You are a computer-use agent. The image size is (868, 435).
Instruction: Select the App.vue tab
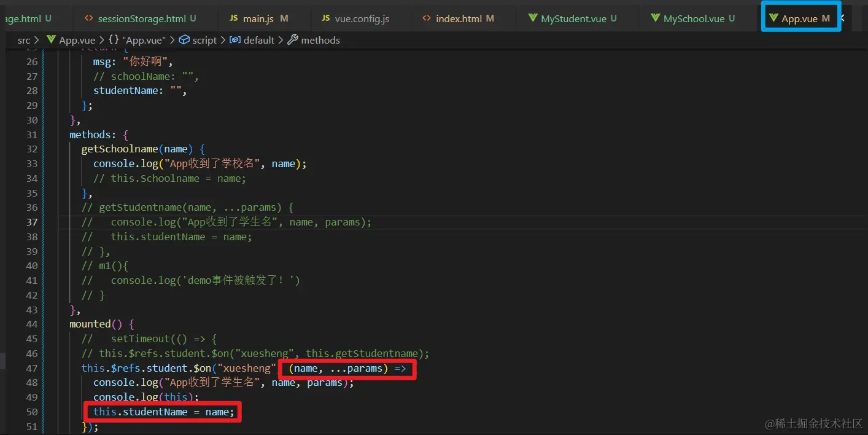pos(800,18)
